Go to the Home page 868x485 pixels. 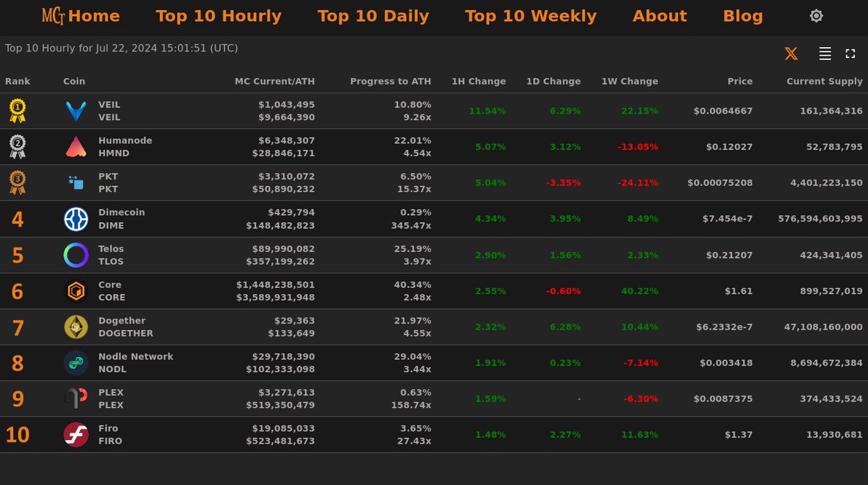point(94,16)
